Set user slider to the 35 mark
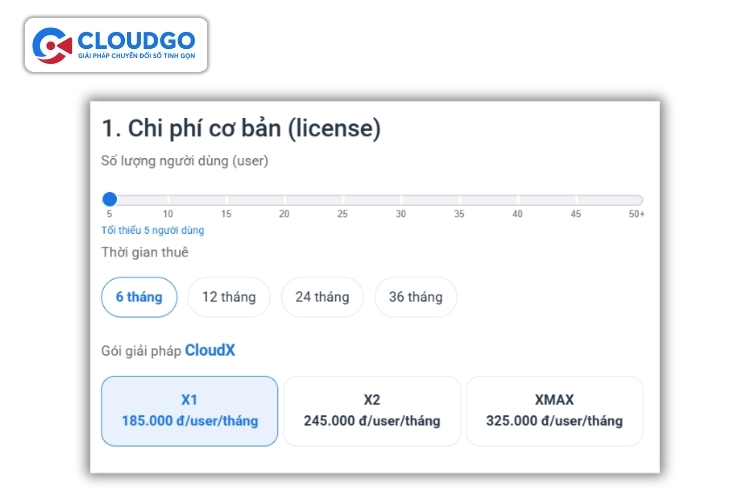Image resolution: width=750 pixels, height=500 pixels. pos(459,200)
